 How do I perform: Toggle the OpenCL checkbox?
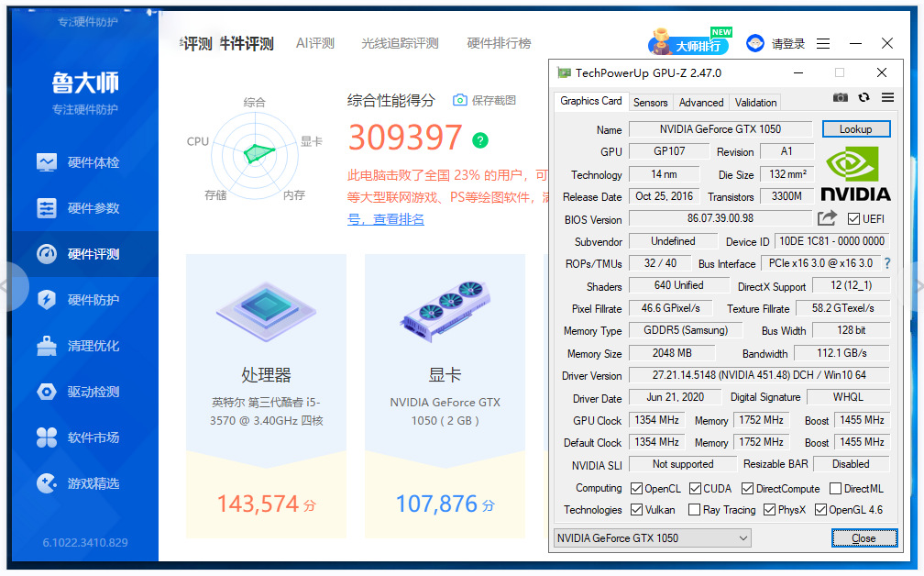pos(636,489)
